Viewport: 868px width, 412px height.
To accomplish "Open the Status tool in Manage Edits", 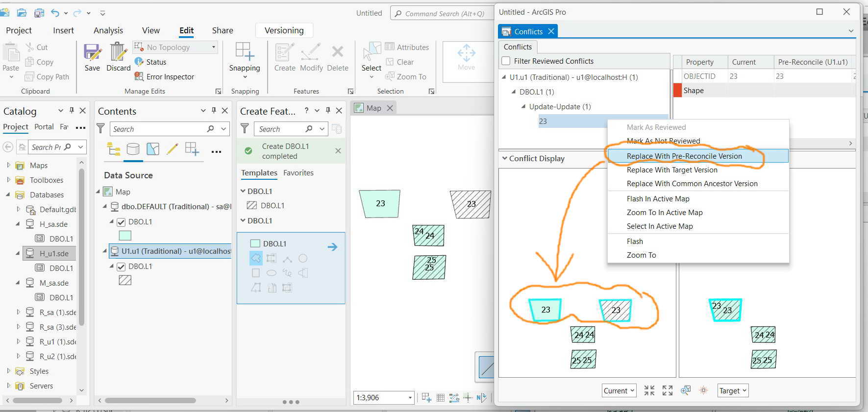I will point(150,62).
